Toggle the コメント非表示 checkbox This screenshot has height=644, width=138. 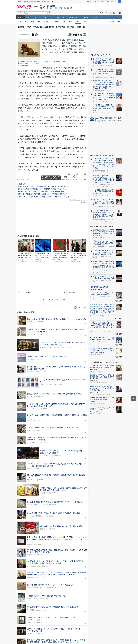click(75, 308)
